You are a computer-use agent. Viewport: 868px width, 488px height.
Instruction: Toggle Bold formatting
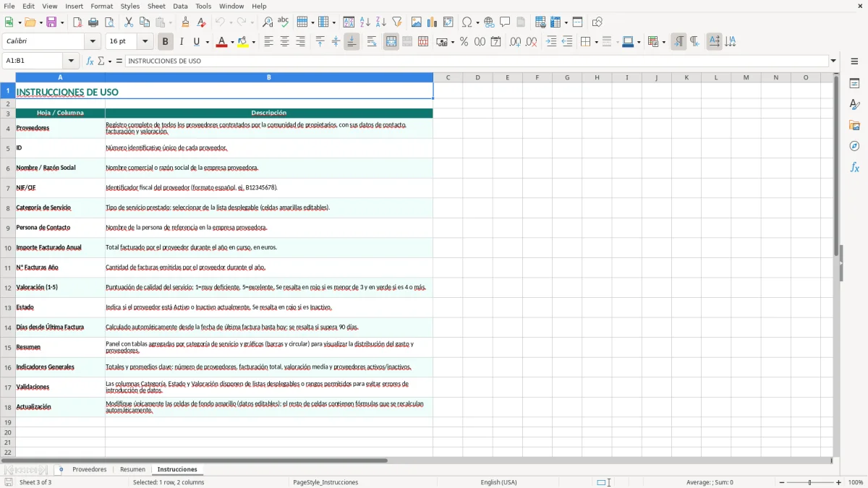click(x=166, y=42)
